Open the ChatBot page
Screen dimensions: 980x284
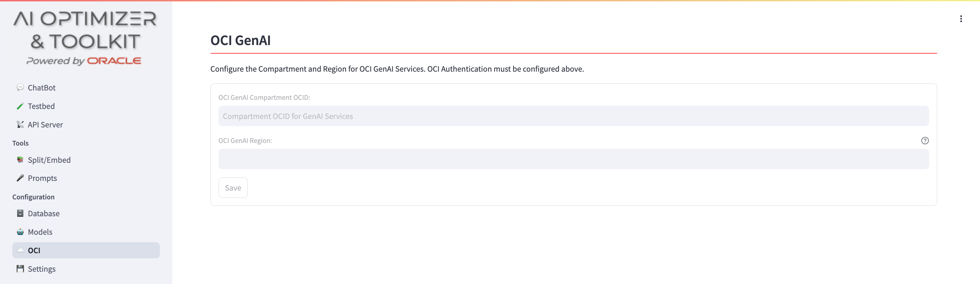click(86, 88)
